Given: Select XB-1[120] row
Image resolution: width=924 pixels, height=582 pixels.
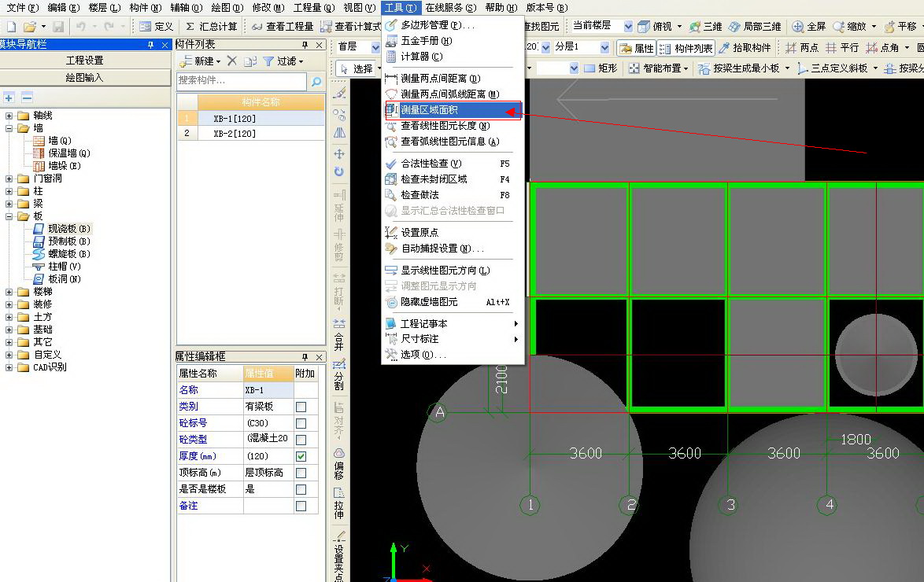Looking at the screenshot, I should coord(251,119).
